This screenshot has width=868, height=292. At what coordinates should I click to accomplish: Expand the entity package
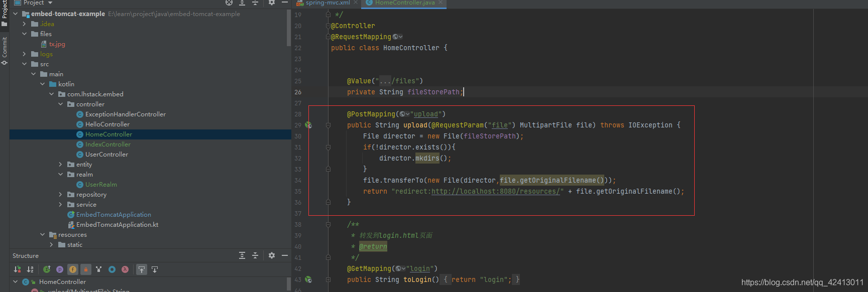pyautogui.click(x=61, y=164)
